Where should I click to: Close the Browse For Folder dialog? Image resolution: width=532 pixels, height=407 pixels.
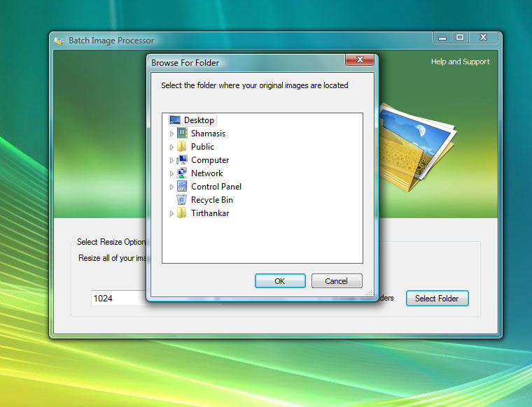(x=359, y=60)
